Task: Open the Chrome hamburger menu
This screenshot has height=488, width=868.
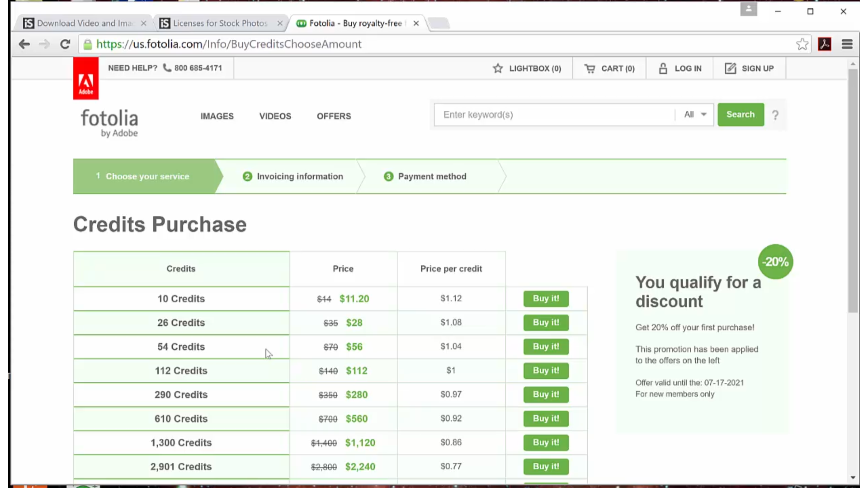Action: (x=847, y=44)
